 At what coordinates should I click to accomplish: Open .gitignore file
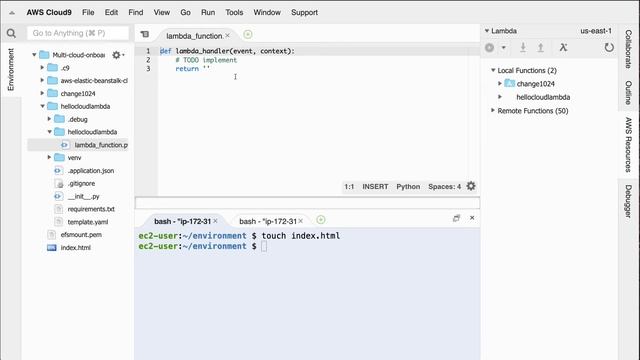tap(81, 183)
